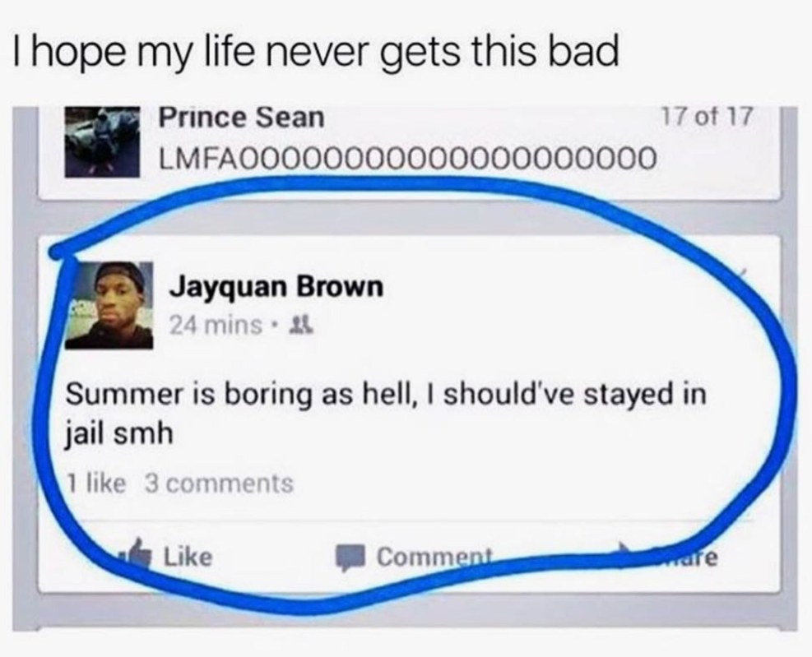Image resolution: width=812 pixels, height=657 pixels.
Task: Tap the Like button label
Action: coord(188,557)
